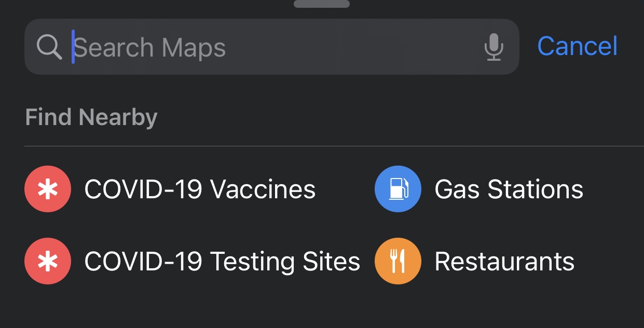Viewport: 644px width, 328px height.
Task: Click the magnifying glass search icon
Action: click(49, 47)
